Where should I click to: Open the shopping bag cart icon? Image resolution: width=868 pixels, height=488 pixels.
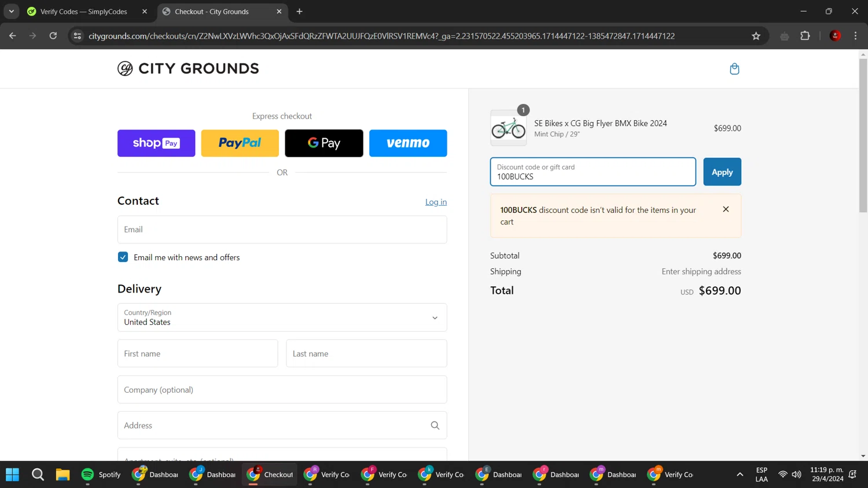(734, 69)
